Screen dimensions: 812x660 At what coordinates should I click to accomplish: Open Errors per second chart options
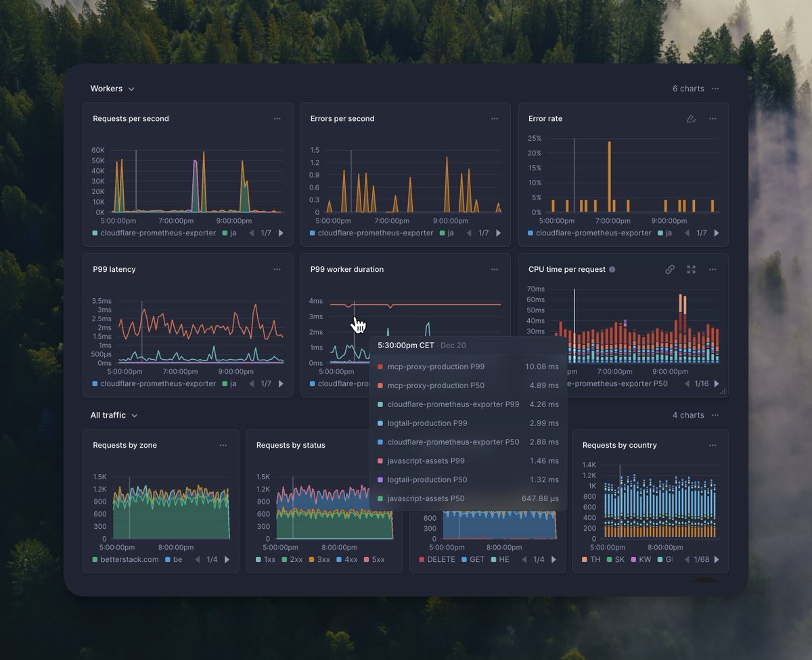tap(495, 118)
